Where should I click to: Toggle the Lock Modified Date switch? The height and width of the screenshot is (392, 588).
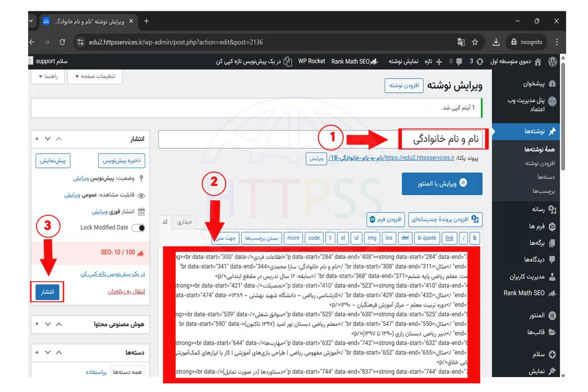pos(138,228)
